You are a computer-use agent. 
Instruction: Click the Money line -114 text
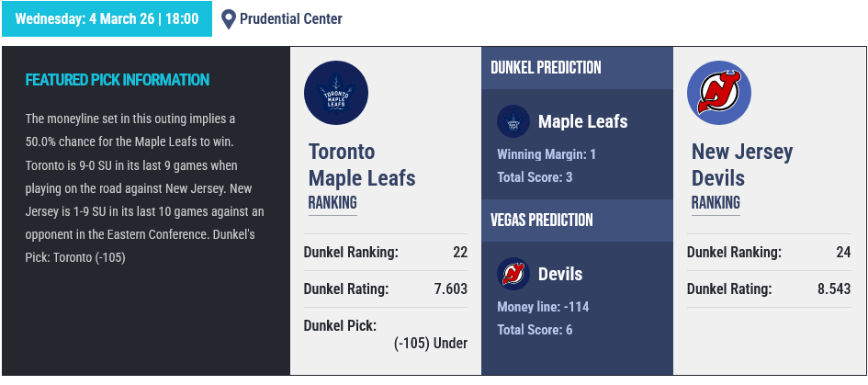543,307
